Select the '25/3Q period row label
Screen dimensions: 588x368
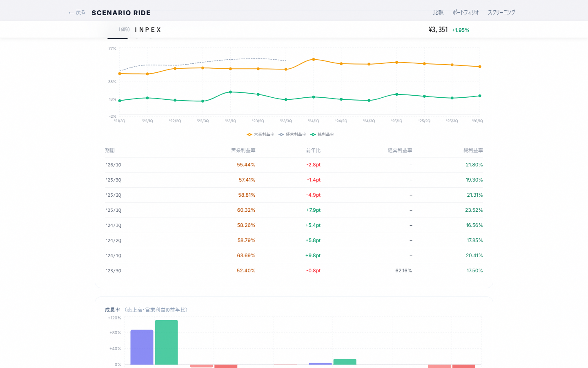pos(114,180)
